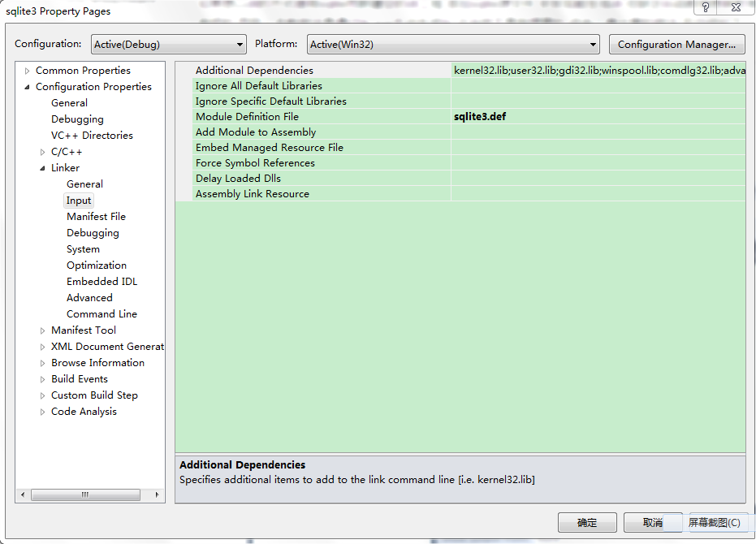The image size is (756, 544).
Task: Select the Manifest Tool tree label
Action: [x=84, y=330]
